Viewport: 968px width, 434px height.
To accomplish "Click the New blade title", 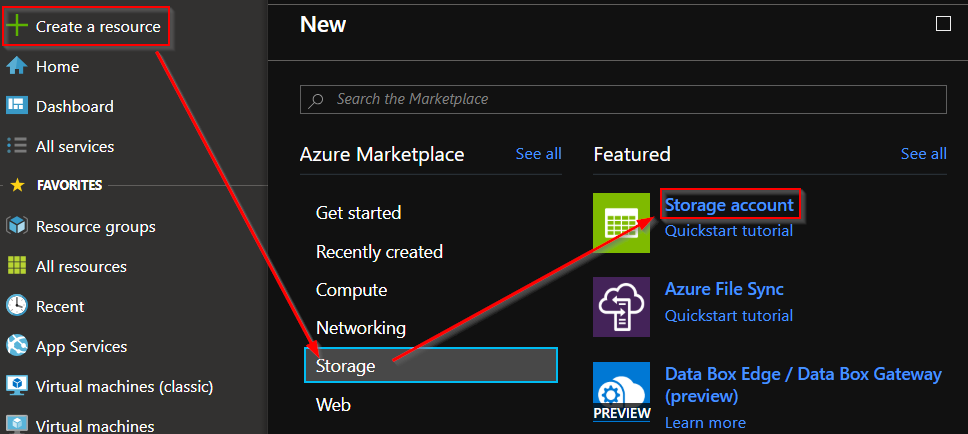I will click(x=323, y=24).
